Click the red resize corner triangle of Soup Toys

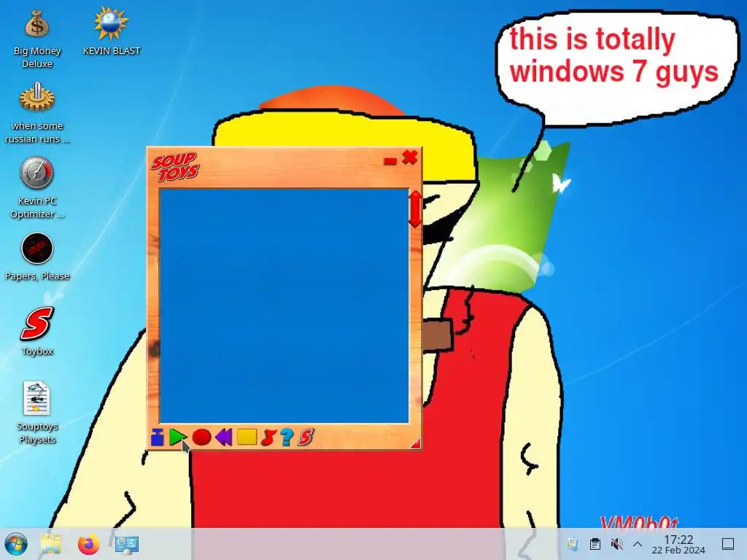click(416, 444)
